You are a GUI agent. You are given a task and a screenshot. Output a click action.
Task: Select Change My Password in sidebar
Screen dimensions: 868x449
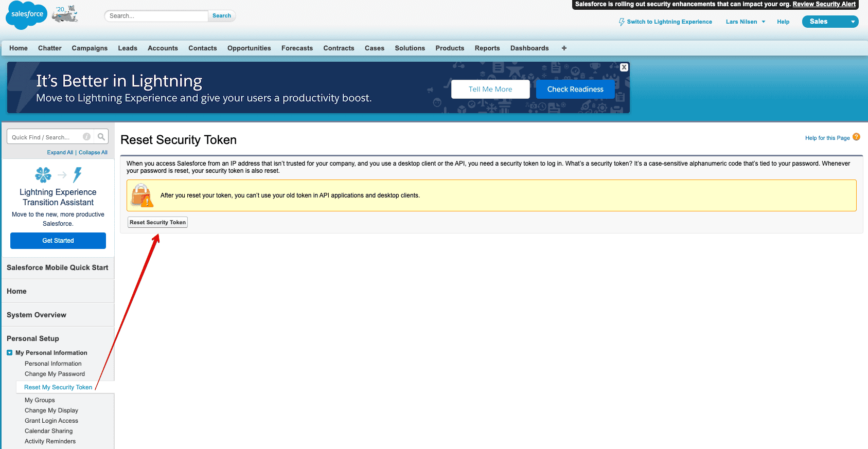coord(55,374)
